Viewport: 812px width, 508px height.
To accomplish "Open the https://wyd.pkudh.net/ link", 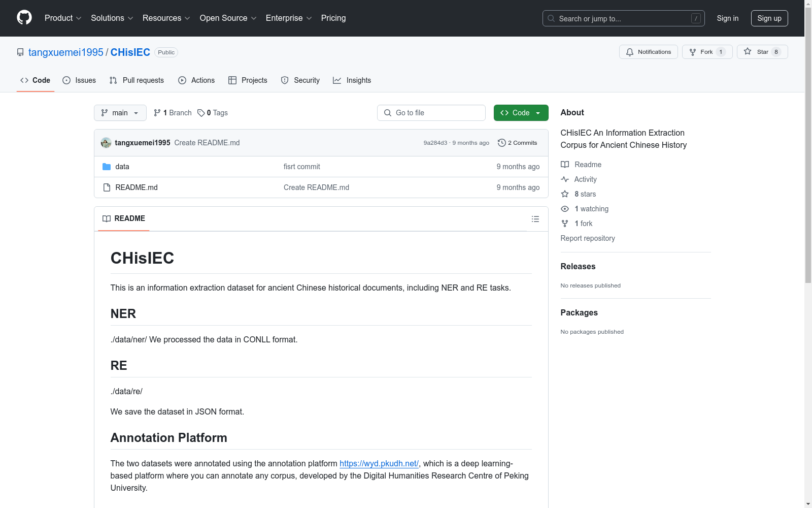I will [379, 463].
